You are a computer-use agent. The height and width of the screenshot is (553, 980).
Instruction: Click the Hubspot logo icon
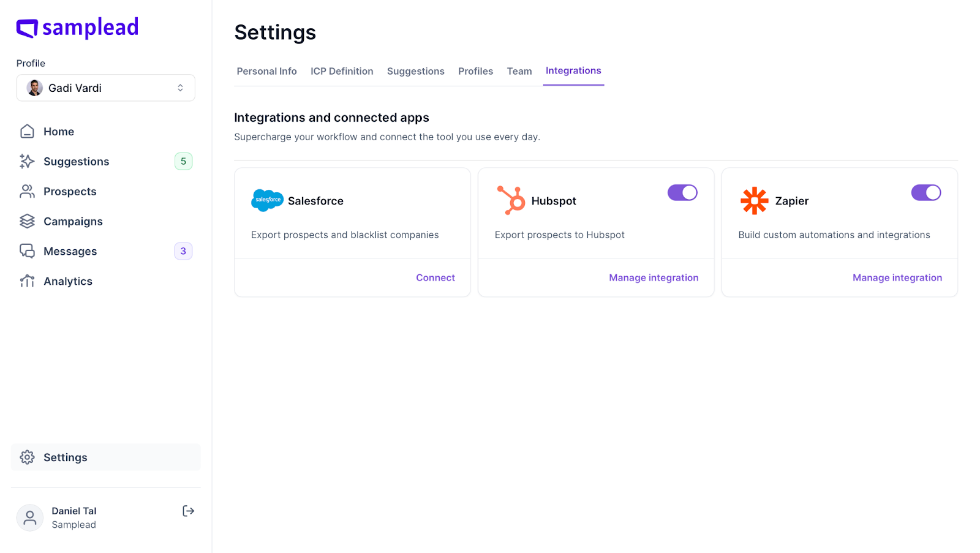point(511,200)
